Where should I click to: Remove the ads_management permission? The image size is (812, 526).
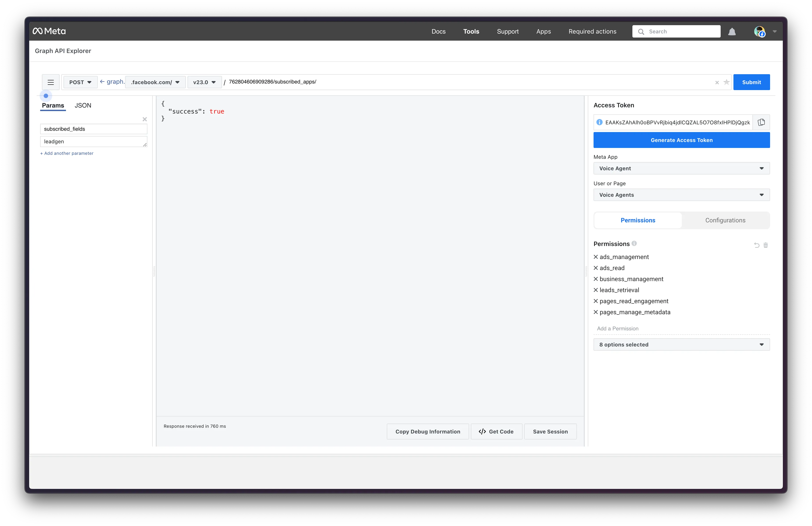point(596,257)
